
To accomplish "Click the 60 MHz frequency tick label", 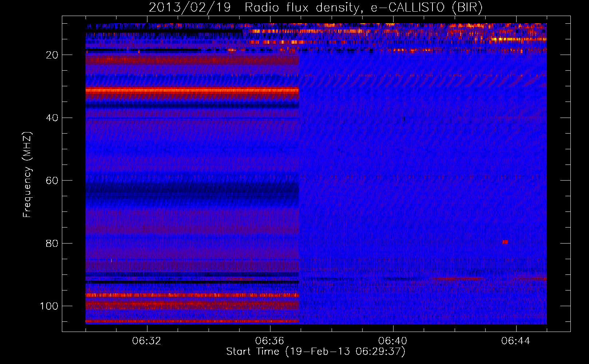I will (52, 181).
